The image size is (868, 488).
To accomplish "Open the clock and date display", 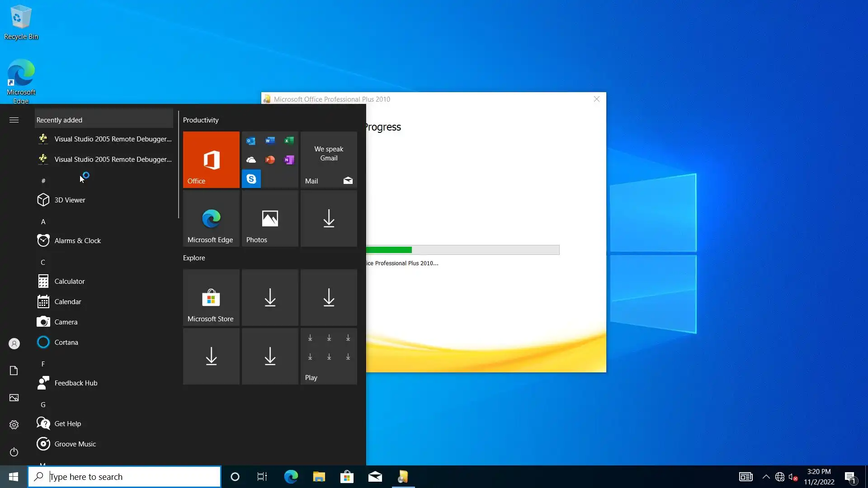I will click(x=819, y=477).
